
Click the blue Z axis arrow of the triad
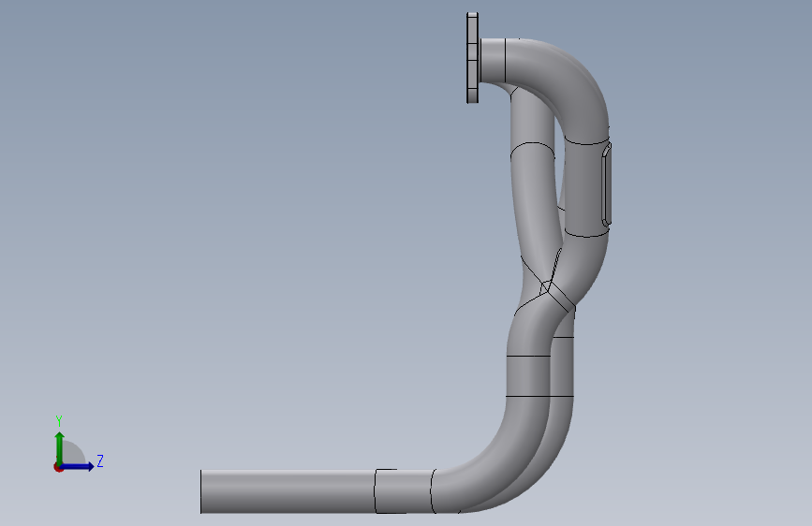click(x=78, y=467)
